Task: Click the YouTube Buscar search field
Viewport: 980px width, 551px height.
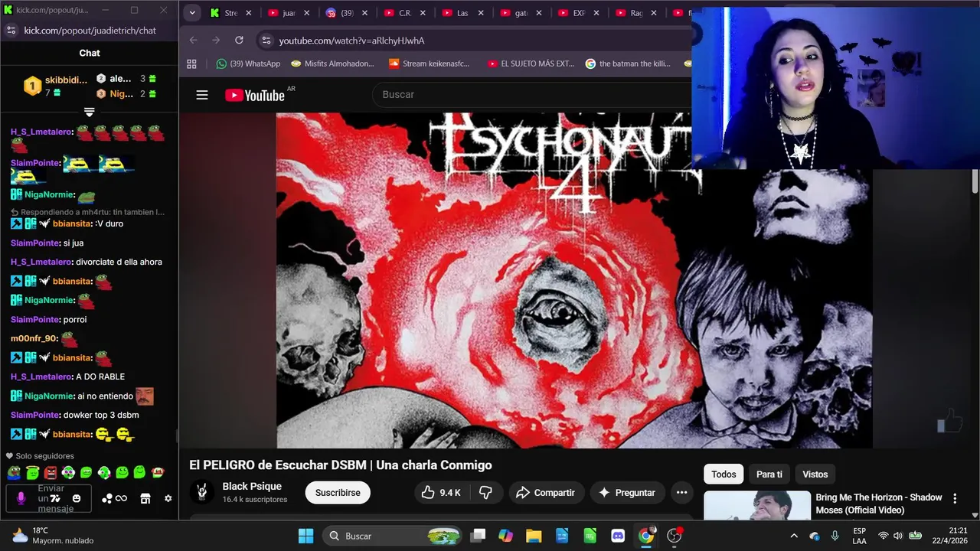Action: coord(532,94)
